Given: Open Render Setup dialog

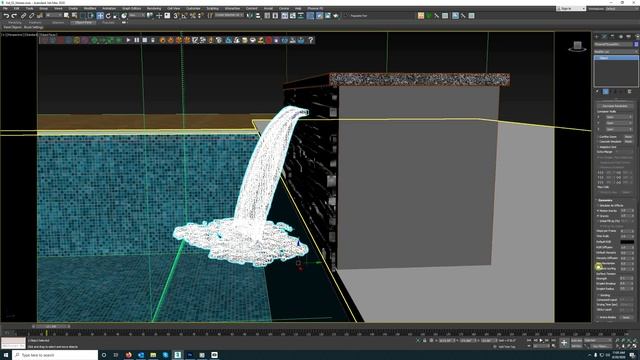Looking at the screenshot, I should tap(319, 16).
